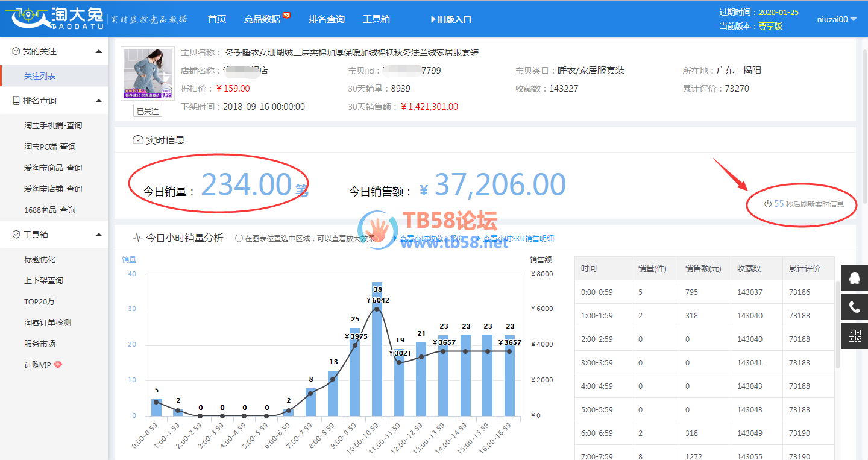Collapse the 我的关注 section
This screenshot has height=460, width=868.
pos(99,52)
